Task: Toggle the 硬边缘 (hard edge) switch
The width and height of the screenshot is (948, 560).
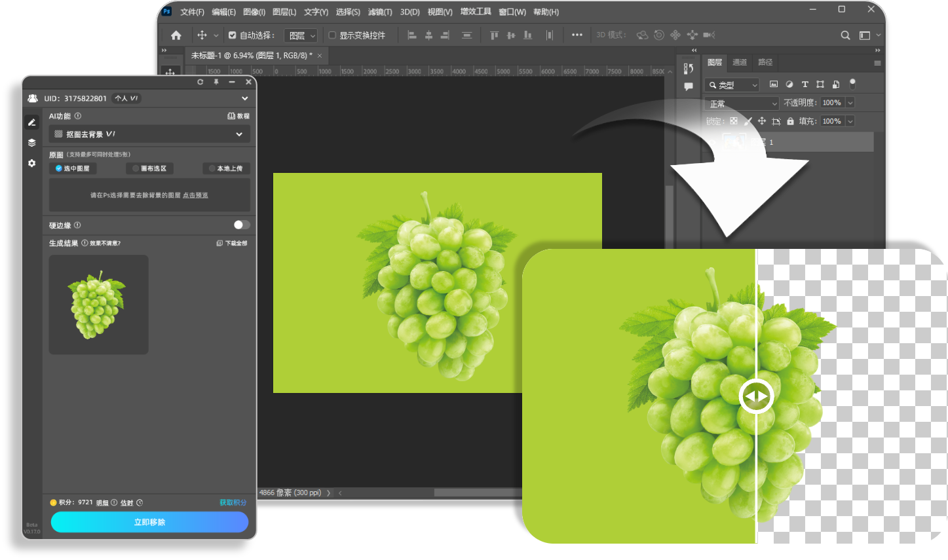Action: [x=241, y=225]
